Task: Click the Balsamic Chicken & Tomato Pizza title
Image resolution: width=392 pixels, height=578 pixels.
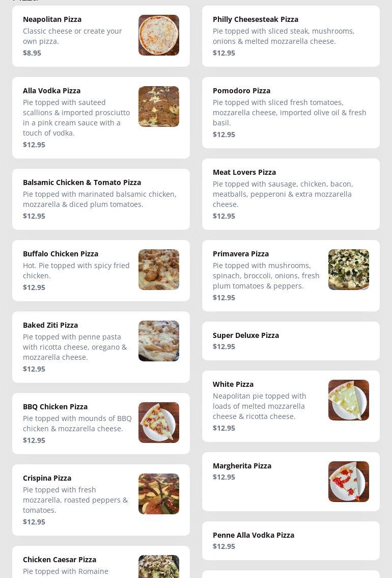Action: click(82, 182)
